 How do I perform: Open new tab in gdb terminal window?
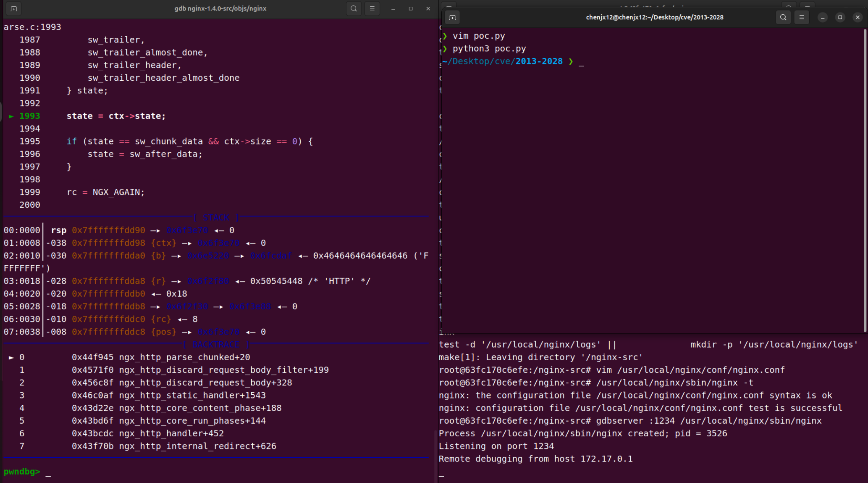pos(14,8)
